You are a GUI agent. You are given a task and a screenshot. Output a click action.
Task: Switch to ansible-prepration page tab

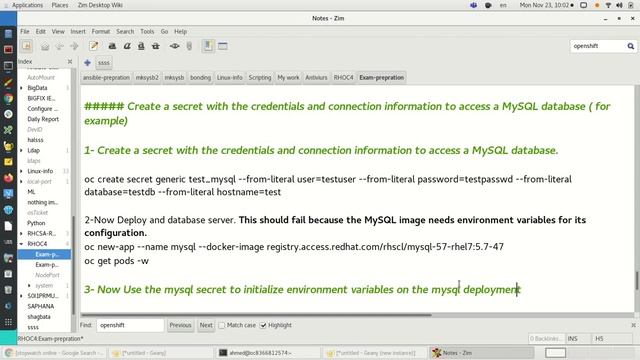pyautogui.click(x=106, y=78)
